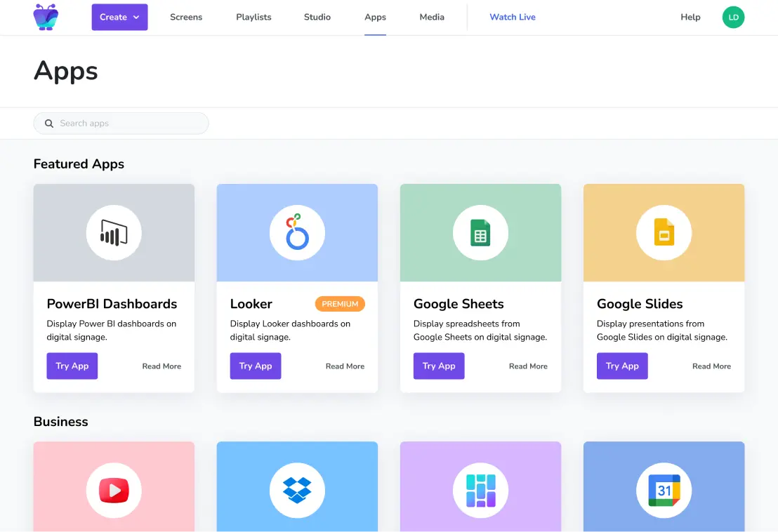Viewport: 778px width, 532px height.
Task: Click the colorful grid app icon
Action: pyautogui.click(x=480, y=491)
